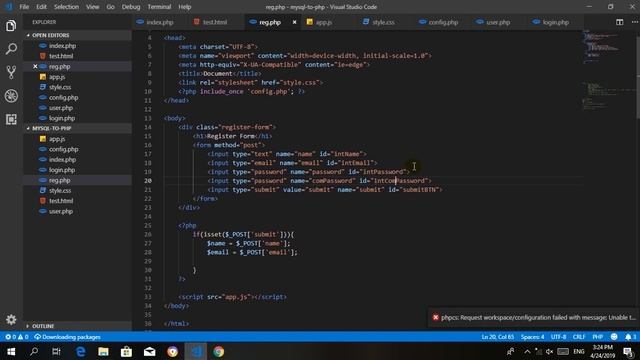Open Task View on the taskbar
This screenshot has width=640, height=360.
coord(56,351)
